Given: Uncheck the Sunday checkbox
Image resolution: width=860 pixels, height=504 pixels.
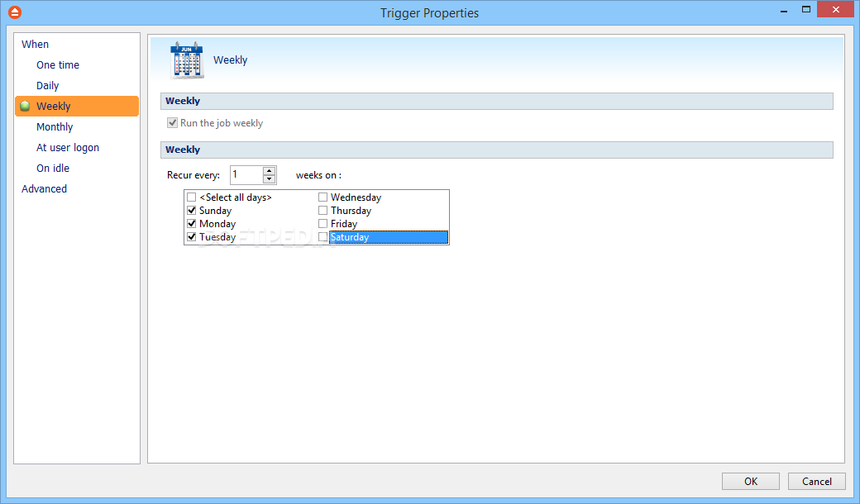Looking at the screenshot, I should 191,211.
